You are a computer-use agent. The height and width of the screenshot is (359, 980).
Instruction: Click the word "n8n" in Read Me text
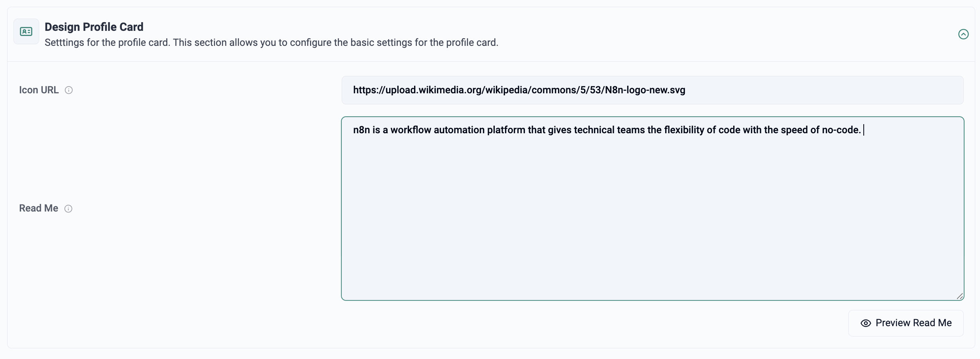pos(361,130)
